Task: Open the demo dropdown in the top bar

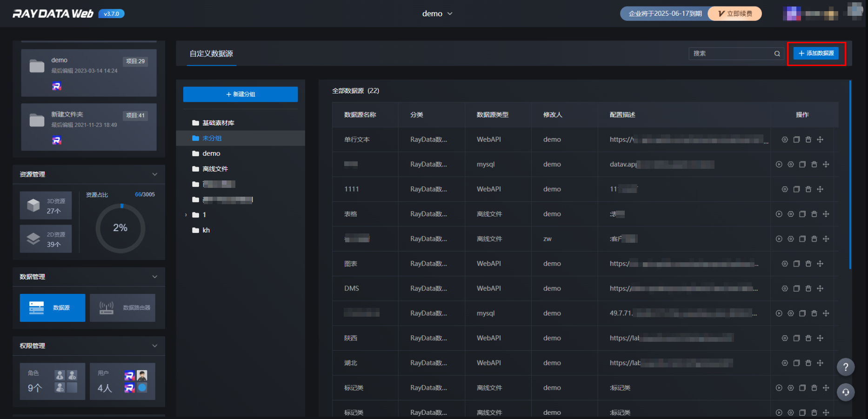Action: pos(437,14)
